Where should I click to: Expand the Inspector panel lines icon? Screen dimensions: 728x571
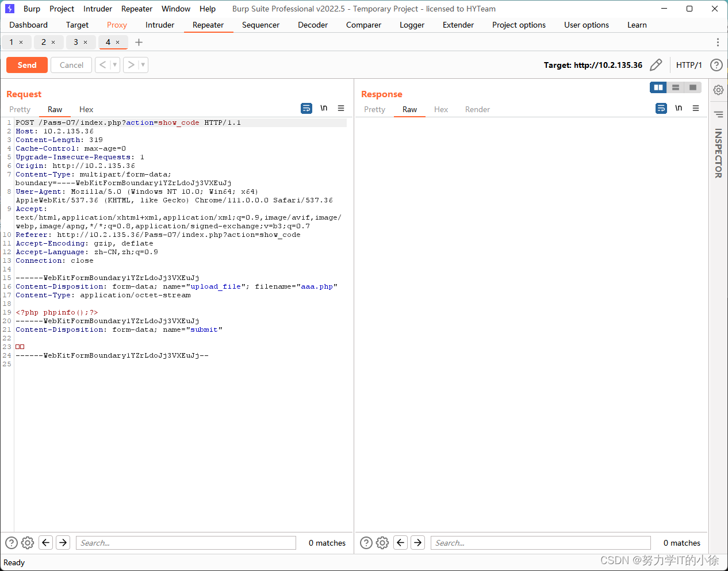click(718, 114)
